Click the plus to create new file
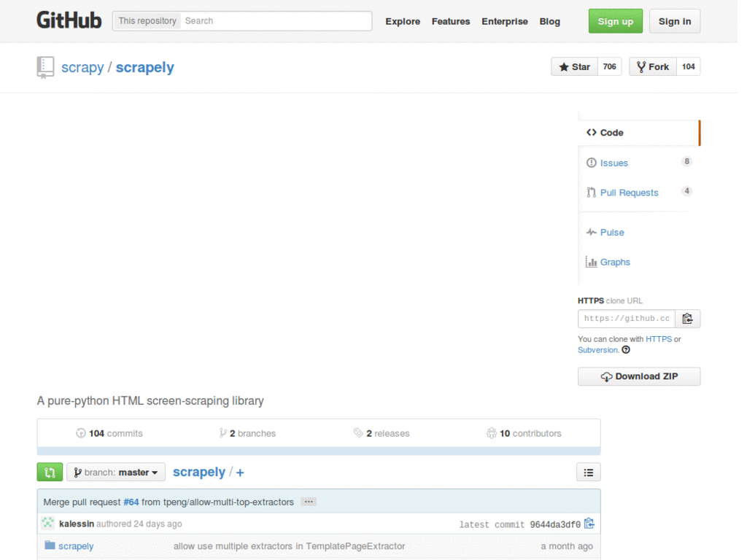747x560 pixels. (240, 472)
